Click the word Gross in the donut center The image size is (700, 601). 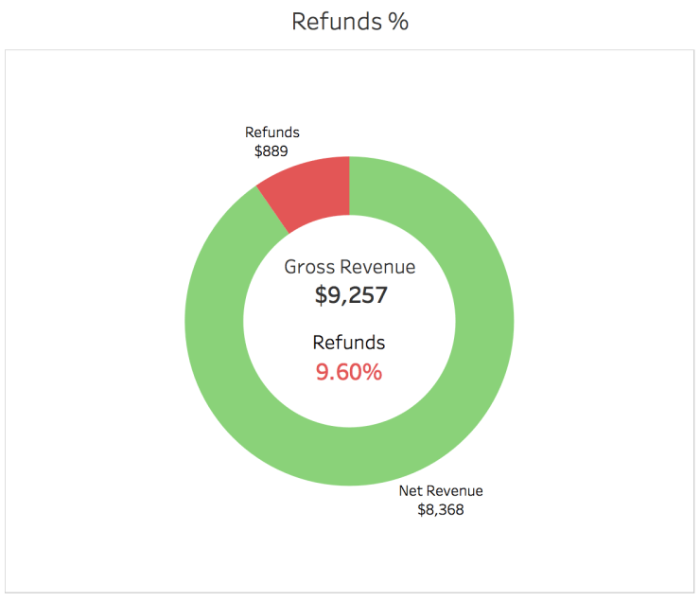(x=308, y=267)
